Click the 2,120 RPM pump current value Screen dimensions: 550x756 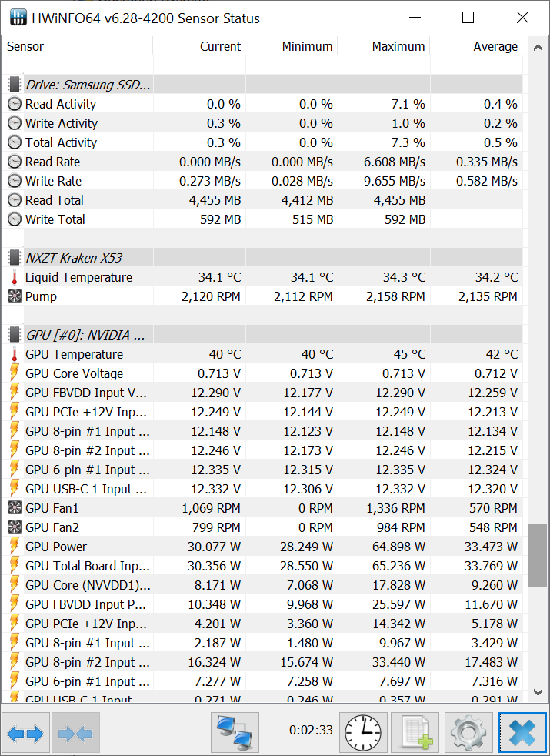tap(211, 296)
